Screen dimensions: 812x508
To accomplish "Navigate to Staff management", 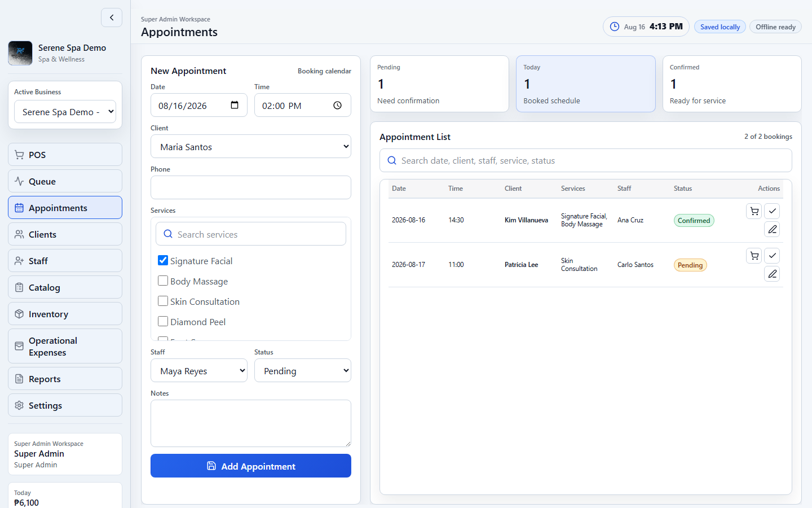I will pyautogui.click(x=65, y=261).
